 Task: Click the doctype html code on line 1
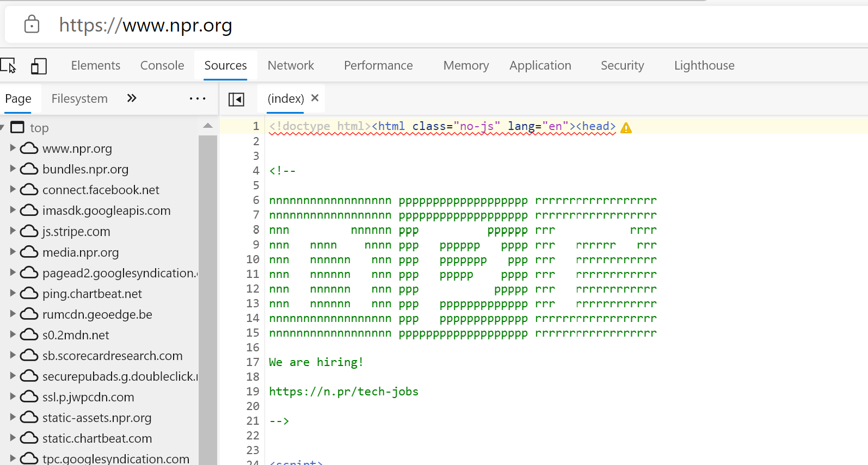coord(319,126)
